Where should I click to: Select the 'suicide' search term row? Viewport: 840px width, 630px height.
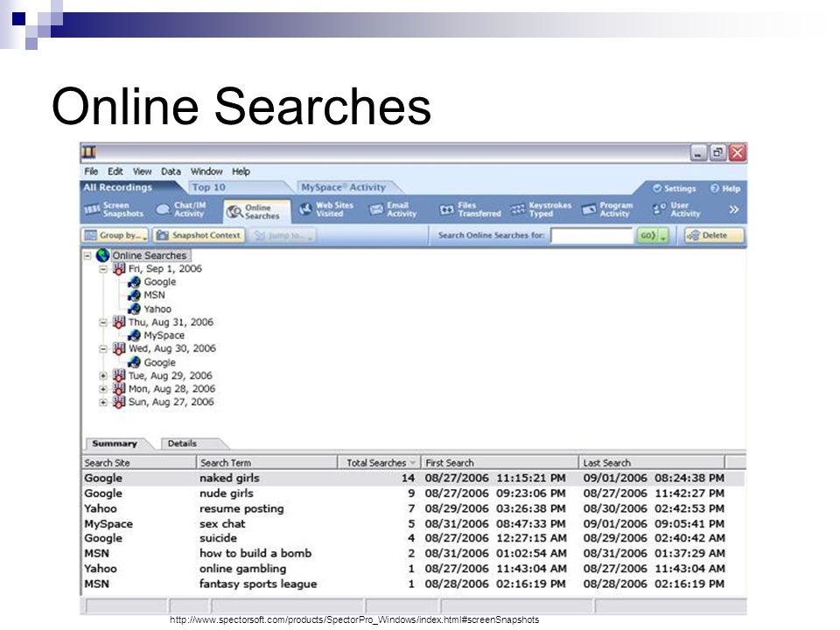tap(413, 538)
